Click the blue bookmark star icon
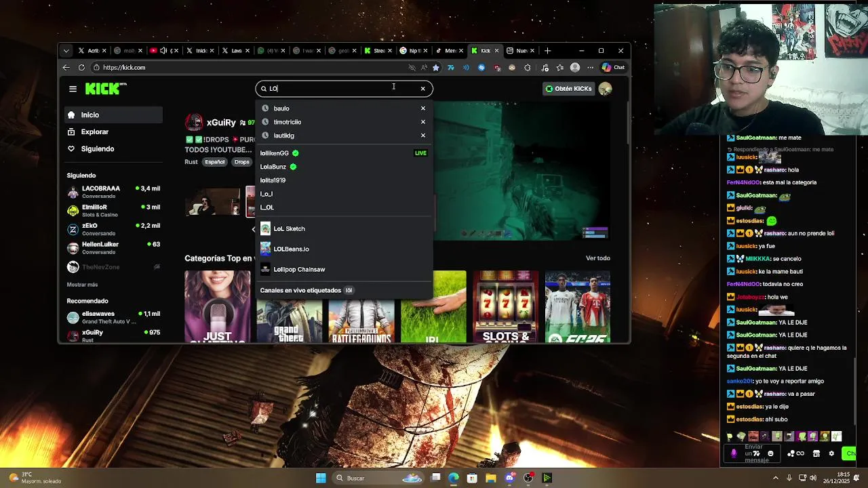The image size is (868, 488). pyautogui.click(x=436, y=68)
